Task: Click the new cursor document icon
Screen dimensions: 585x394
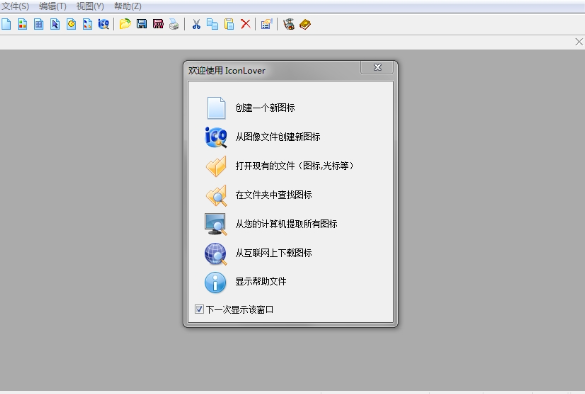Action: [x=55, y=24]
